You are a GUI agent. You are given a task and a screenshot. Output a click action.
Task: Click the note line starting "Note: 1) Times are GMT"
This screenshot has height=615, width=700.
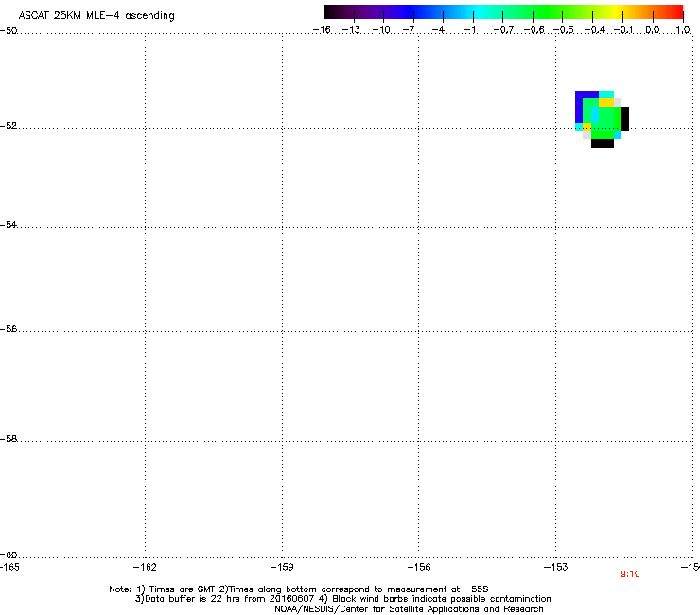(299, 589)
